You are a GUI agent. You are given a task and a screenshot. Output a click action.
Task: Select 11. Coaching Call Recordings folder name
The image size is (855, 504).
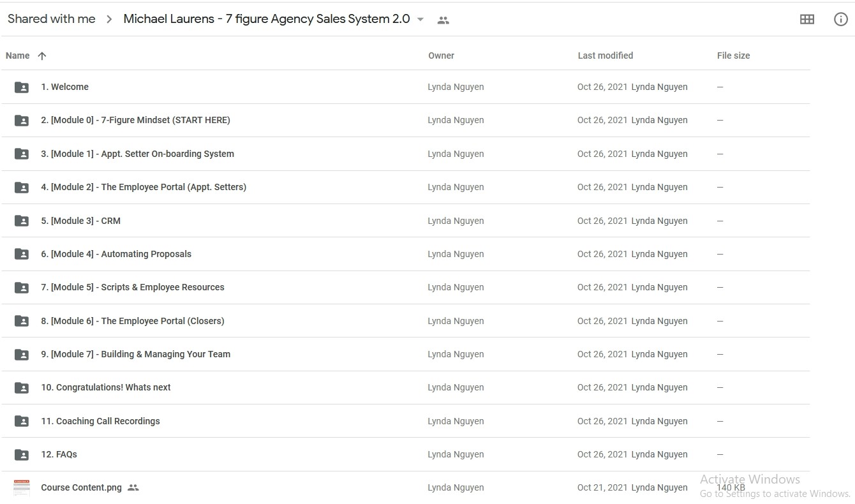tap(101, 421)
